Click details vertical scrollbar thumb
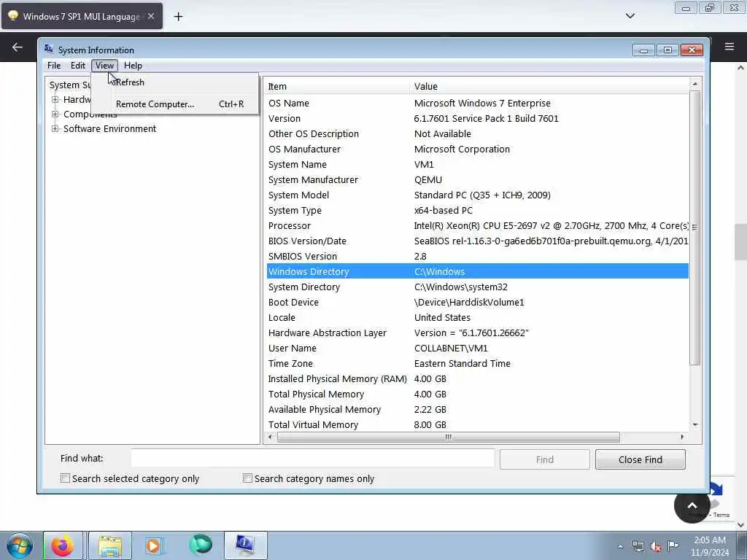 [x=694, y=227]
